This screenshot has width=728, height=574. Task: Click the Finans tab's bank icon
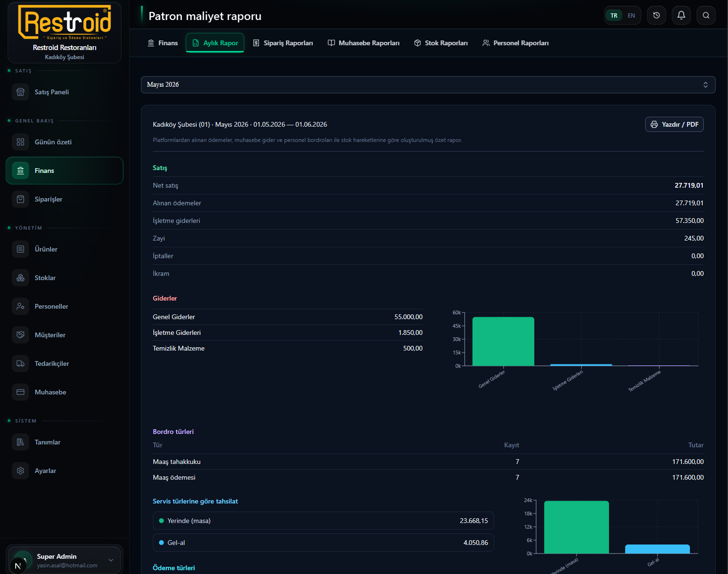[x=151, y=43]
